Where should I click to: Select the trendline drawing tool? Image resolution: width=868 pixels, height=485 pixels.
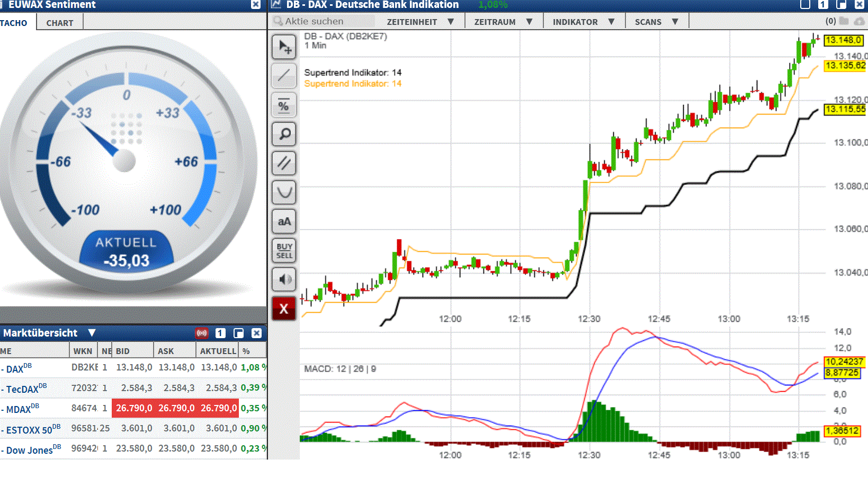[x=284, y=76]
